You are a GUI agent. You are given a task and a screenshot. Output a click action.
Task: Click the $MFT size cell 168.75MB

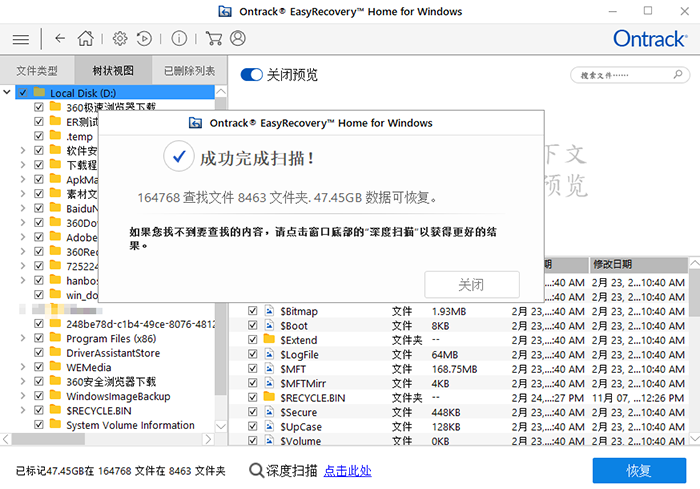454,369
